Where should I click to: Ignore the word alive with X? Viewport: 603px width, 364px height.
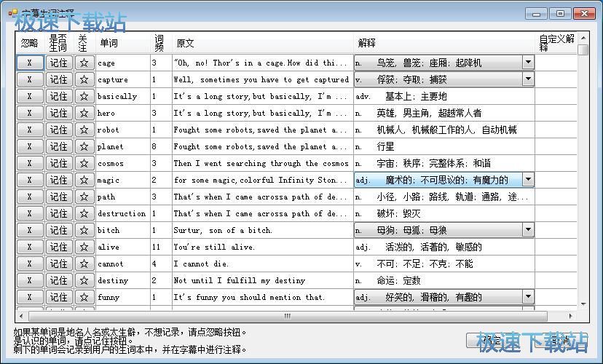click(30, 247)
